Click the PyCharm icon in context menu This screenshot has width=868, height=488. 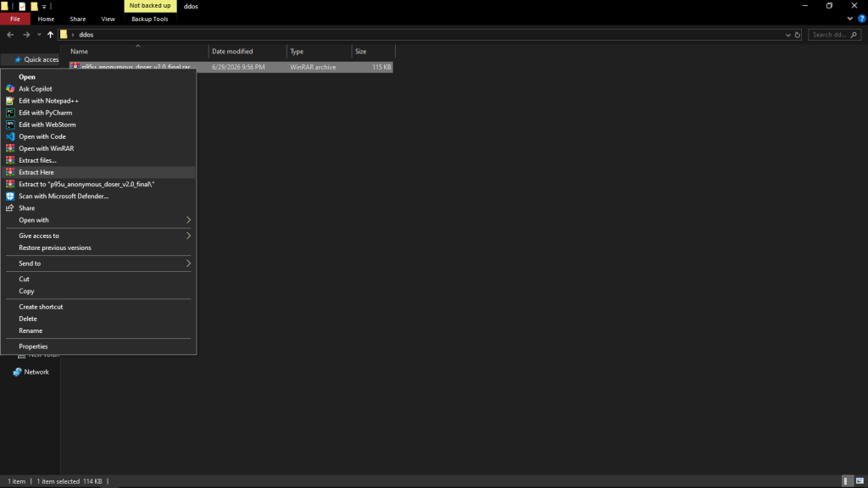[x=10, y=113]
